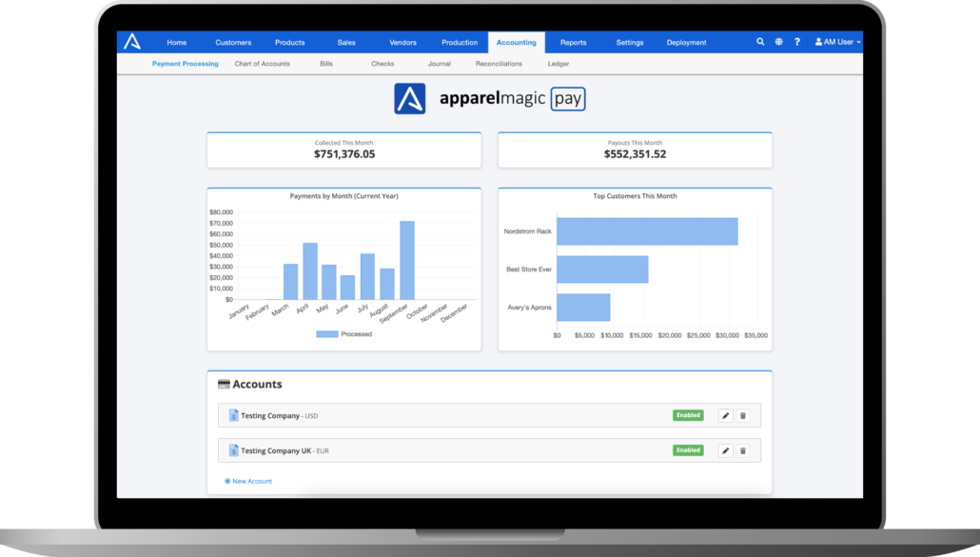Viewport: 980px width, 557px height.
Task: Open the Reconciliations subtab
Action: click(x=499, y=64)
